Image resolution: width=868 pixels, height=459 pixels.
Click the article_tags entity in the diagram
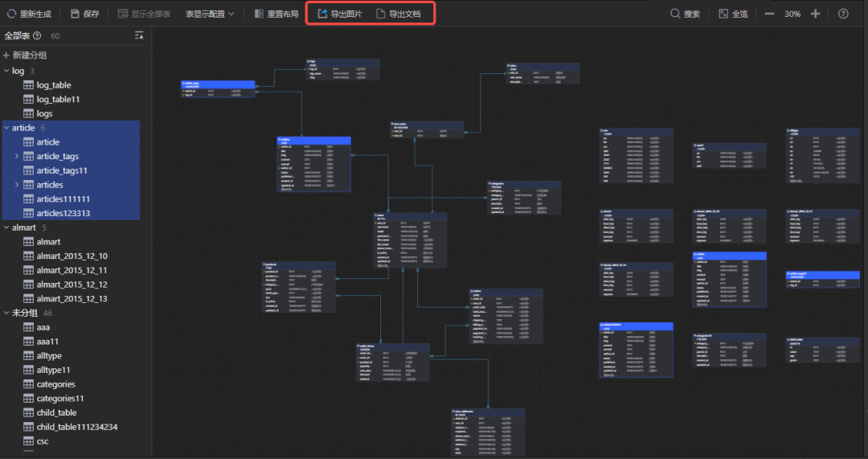click(218, 89)
